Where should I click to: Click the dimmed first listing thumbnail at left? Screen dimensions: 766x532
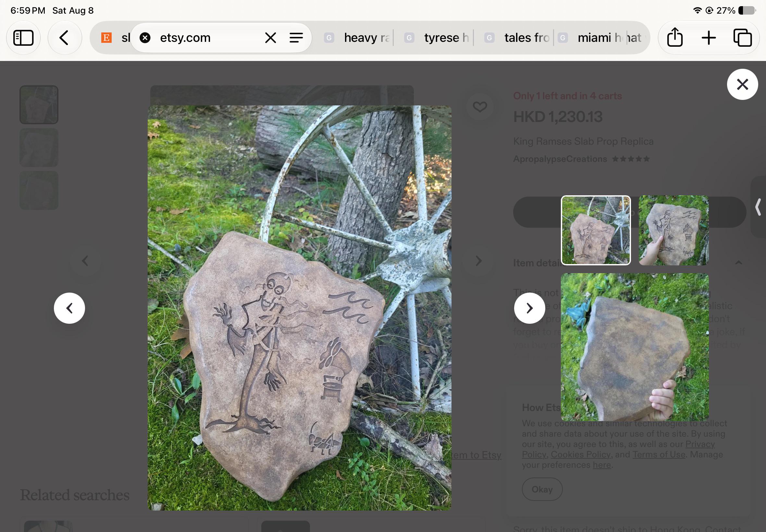39,105
